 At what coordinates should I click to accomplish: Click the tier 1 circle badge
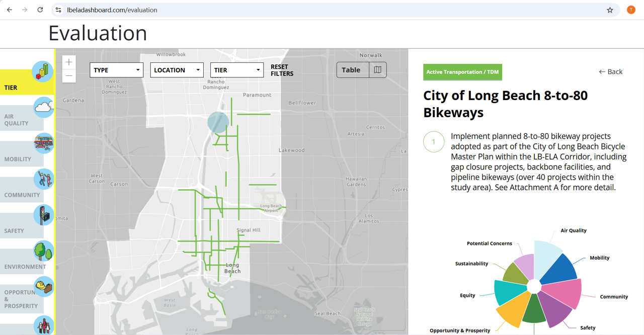tap(434, 142)
